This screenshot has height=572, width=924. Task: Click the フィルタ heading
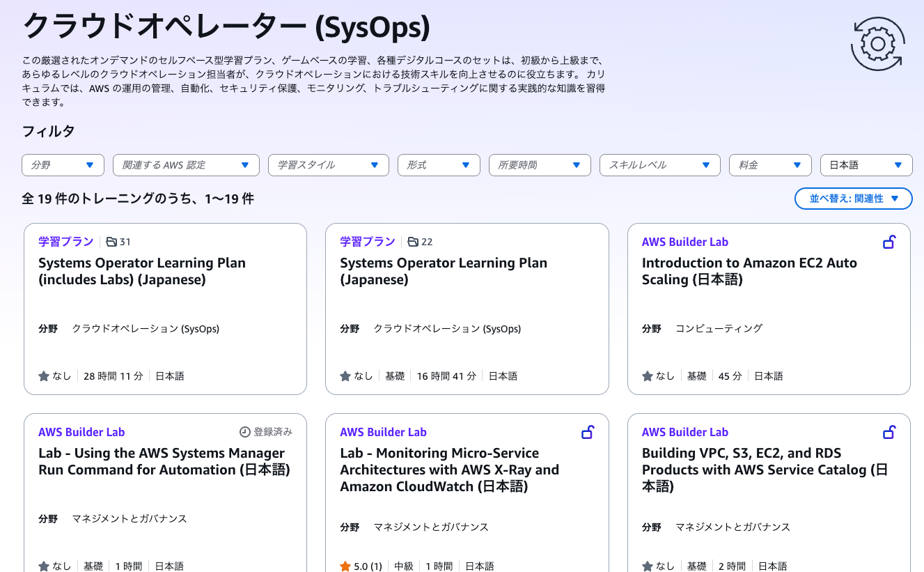click(49, 131)
